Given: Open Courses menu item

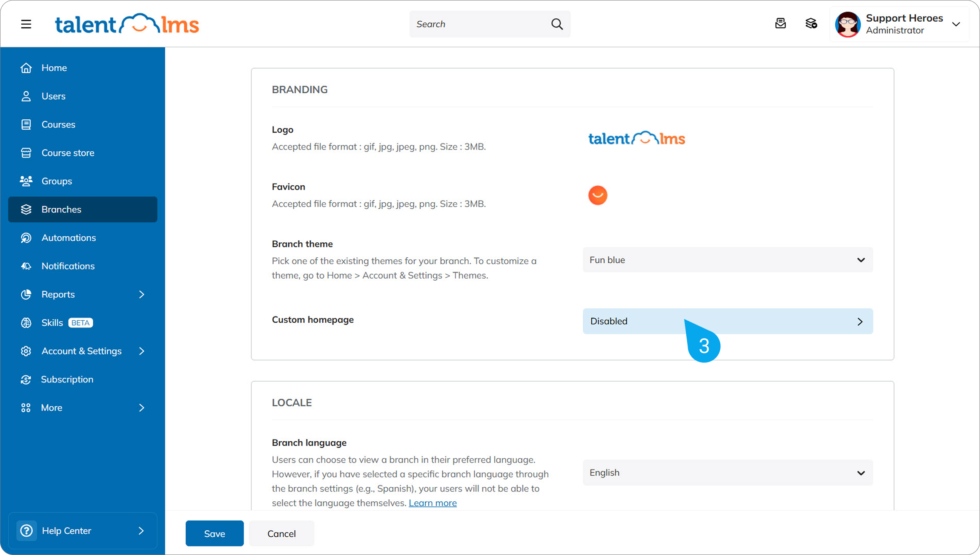Looking at the screenshot, I should (83, 124).
